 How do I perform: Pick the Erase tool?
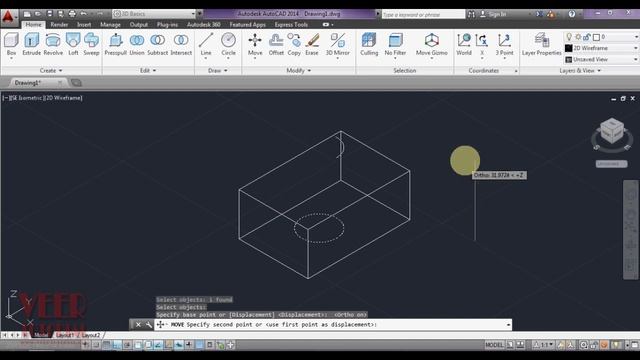(312, 44)
